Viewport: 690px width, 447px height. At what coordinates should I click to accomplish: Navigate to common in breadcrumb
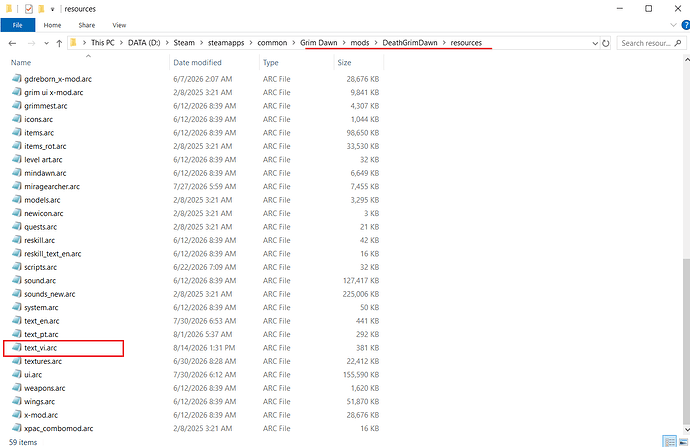[x=272, y=43]
